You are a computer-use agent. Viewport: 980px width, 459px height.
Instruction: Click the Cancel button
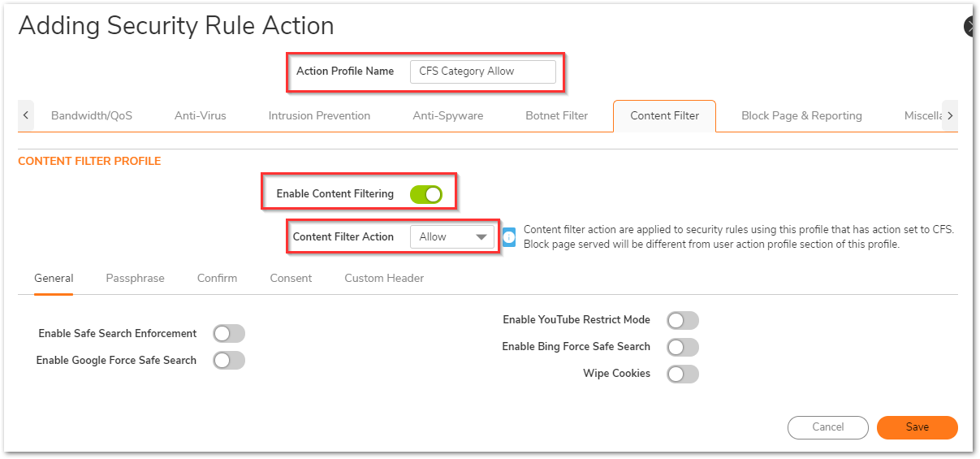click(x=828, y=427)
